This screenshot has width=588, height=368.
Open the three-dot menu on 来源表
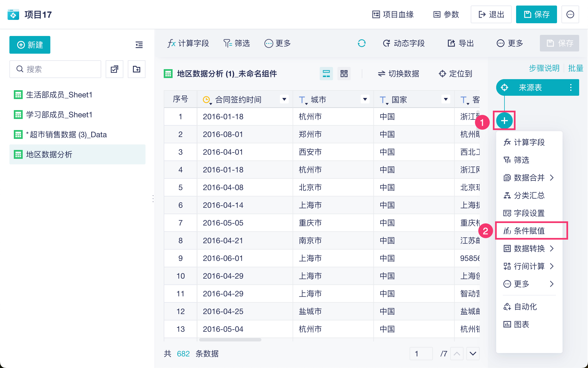(571, 88)
